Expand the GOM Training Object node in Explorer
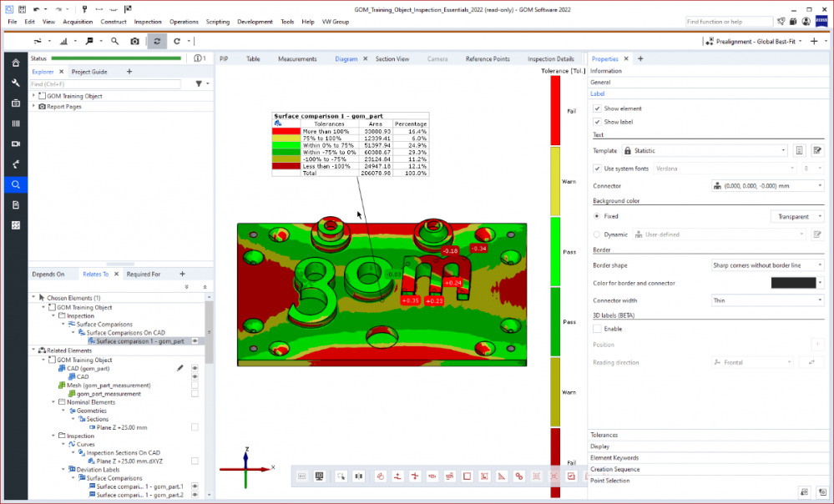The image size is (834, 504). pyautogui.click(x=34, y=96)
